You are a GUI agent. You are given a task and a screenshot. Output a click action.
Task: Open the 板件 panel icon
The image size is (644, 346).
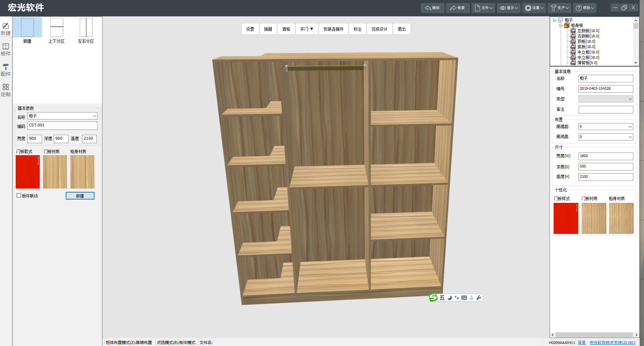pos(6,49)
